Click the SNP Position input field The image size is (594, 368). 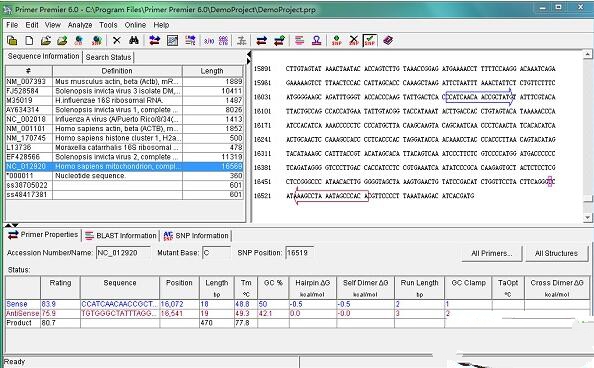[x=300, y=253]
